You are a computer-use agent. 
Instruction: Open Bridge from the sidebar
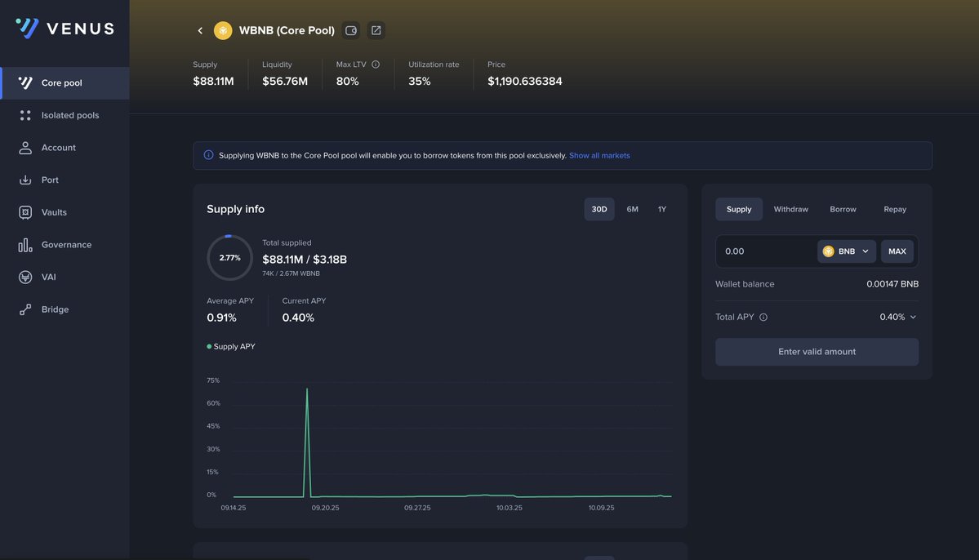pos(65,309)
